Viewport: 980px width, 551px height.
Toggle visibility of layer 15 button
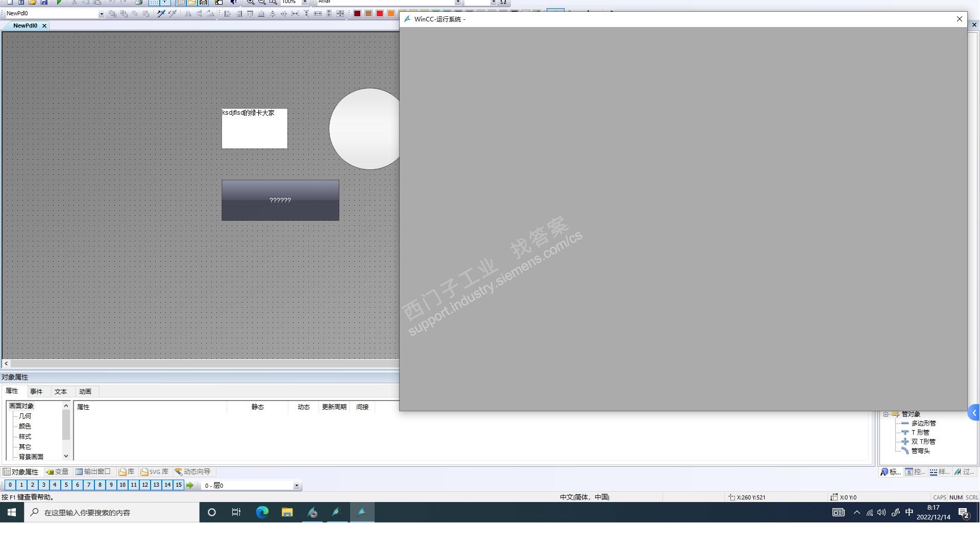click(179, 485)
